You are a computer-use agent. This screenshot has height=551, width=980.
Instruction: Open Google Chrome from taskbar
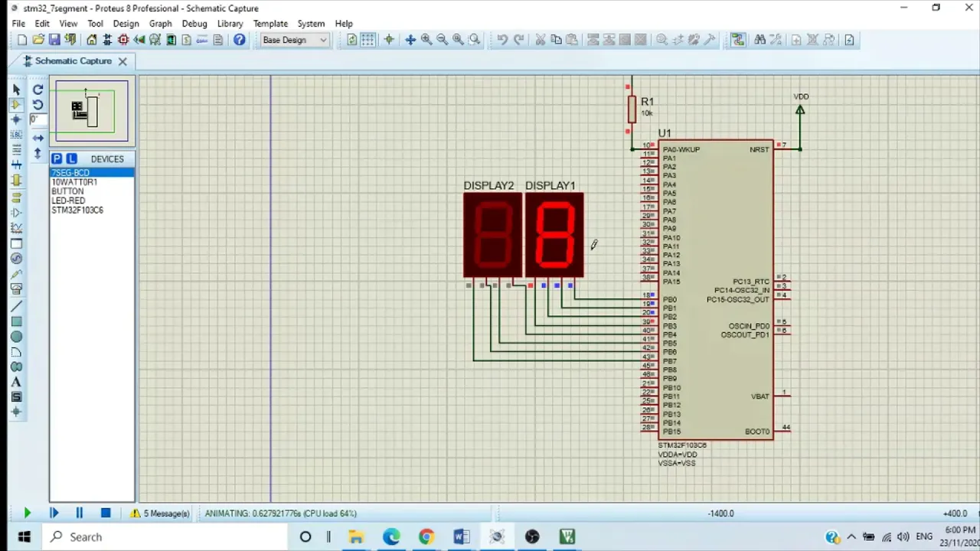(426, 536)
